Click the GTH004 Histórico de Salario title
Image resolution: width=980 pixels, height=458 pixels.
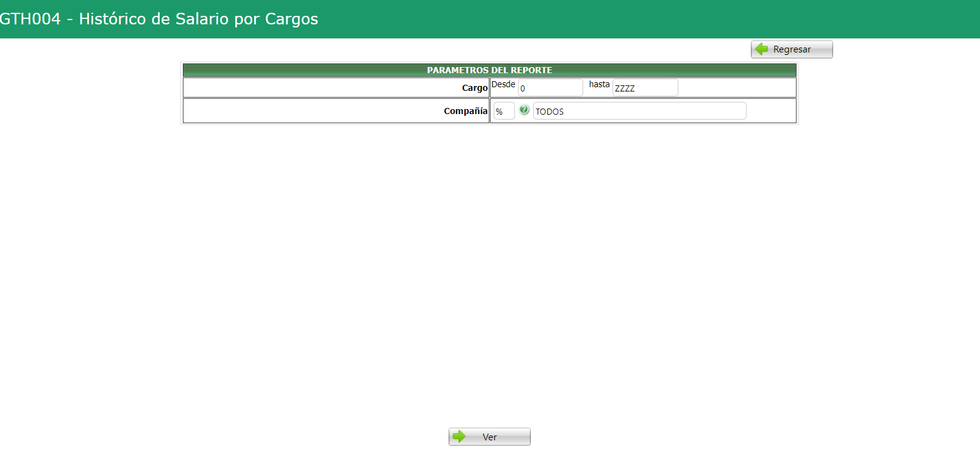click(x=159, y=19)
